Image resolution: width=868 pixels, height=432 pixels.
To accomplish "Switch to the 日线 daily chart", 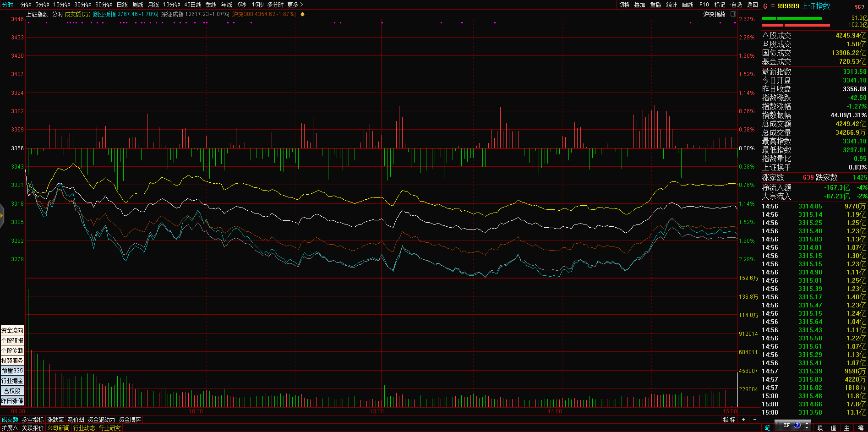I will pyautogui.click(x=122, y=5).
